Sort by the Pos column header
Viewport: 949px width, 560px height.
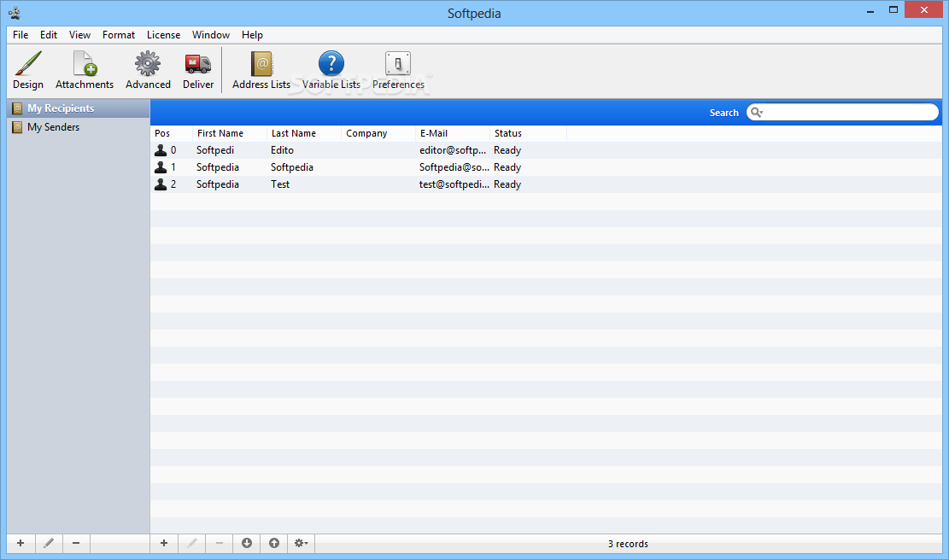coord(172,133)
